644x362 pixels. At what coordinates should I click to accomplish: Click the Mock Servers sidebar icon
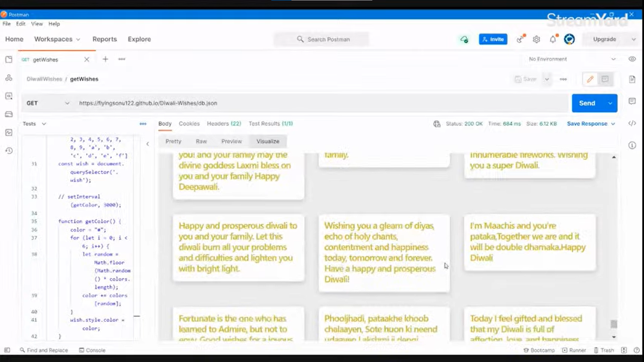point(9,114)
